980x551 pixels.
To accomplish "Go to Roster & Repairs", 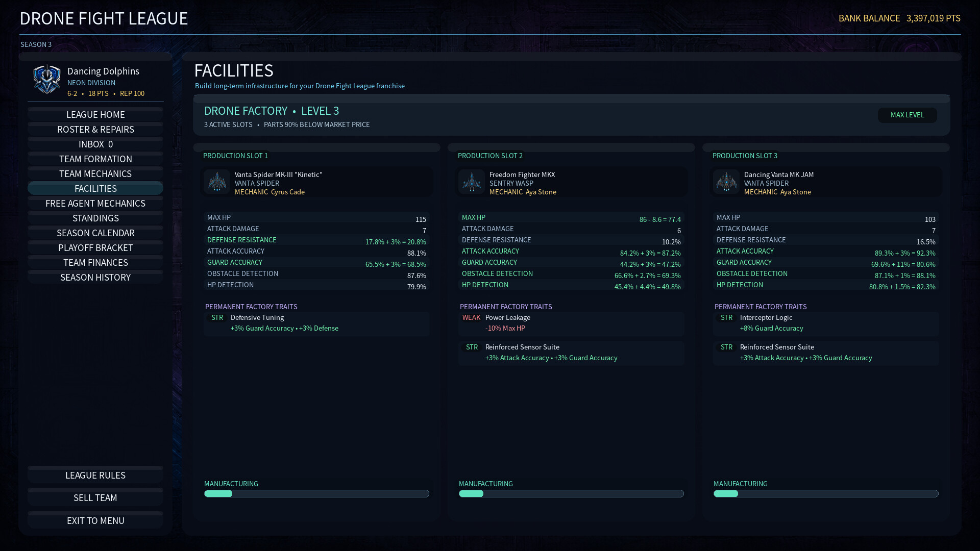I will (95, 129).
